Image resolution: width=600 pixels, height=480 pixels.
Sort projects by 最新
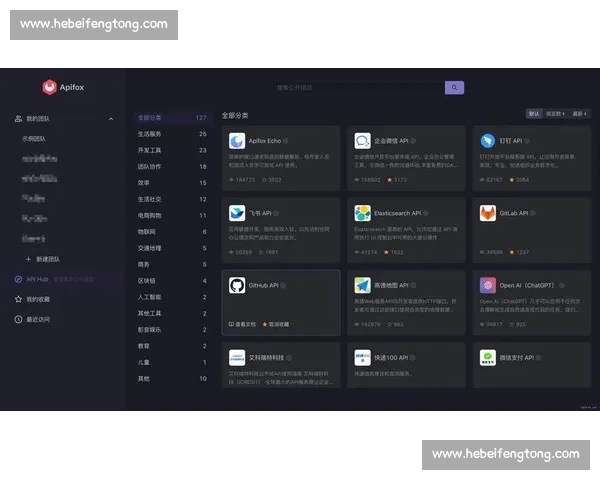pos(579,114)
